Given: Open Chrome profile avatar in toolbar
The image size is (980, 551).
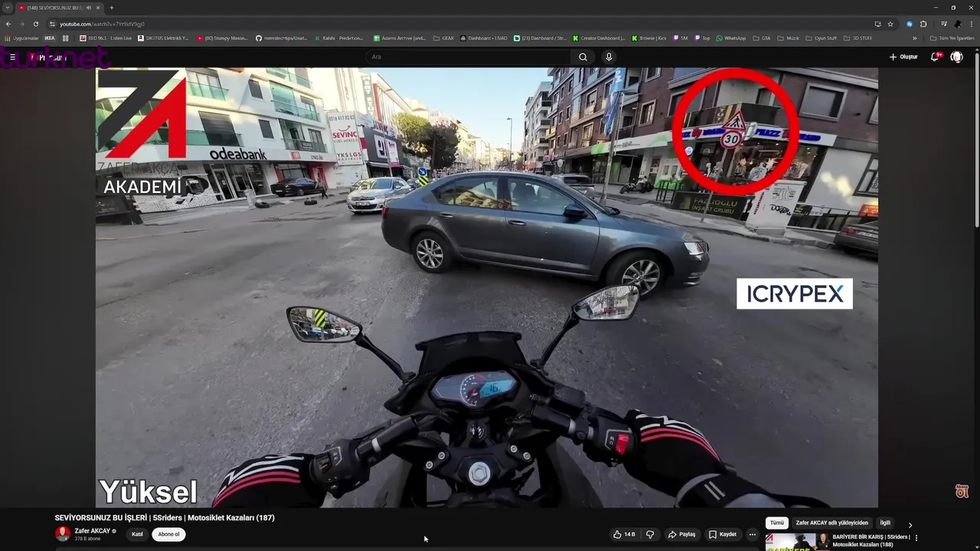Looking at the screenshot, I should [958, 24].
